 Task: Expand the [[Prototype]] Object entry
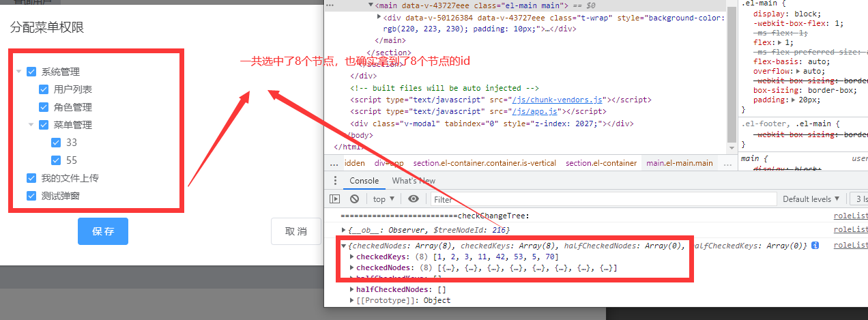(x=352, y=300)
